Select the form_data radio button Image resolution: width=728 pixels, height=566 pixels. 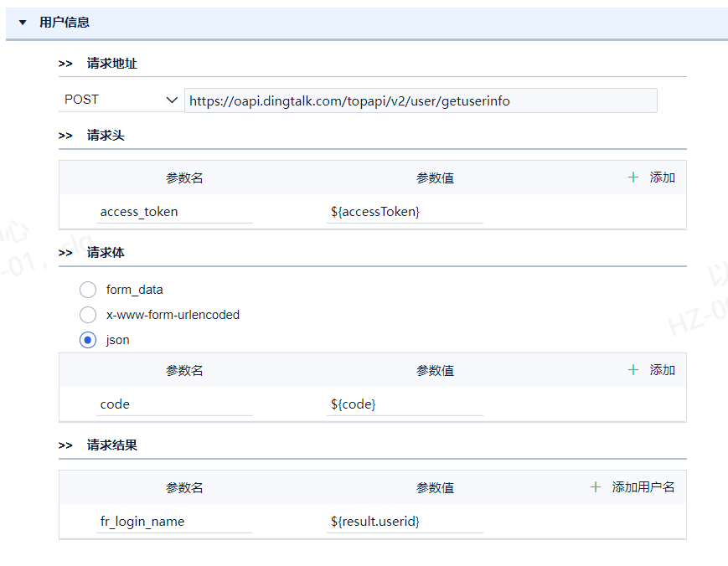pos(88,290)
